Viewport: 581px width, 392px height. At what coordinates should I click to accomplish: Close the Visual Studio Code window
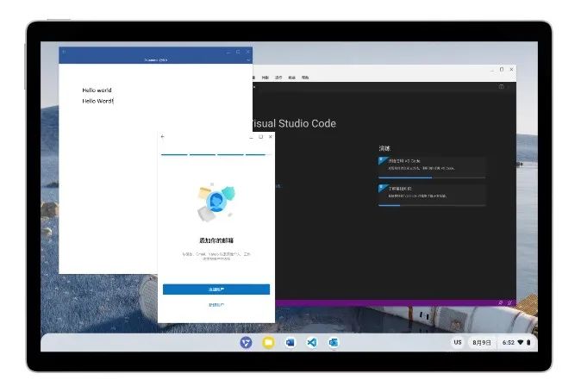click(511, 69)
